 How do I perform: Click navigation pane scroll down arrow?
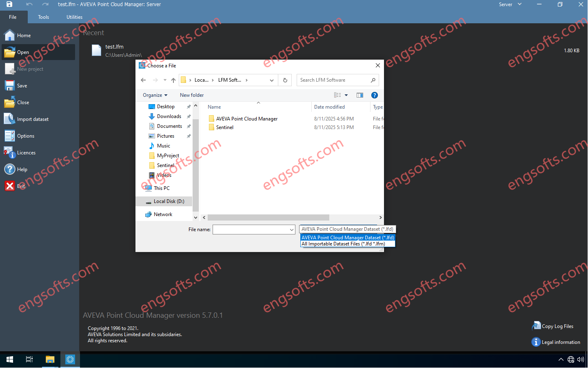pos(195,218)
